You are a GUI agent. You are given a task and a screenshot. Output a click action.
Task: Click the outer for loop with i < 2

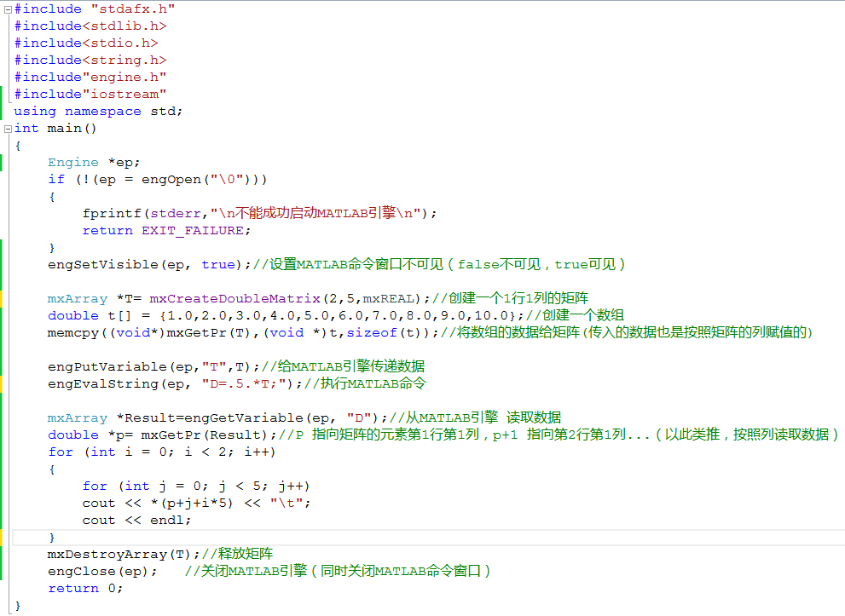[162, 452]
